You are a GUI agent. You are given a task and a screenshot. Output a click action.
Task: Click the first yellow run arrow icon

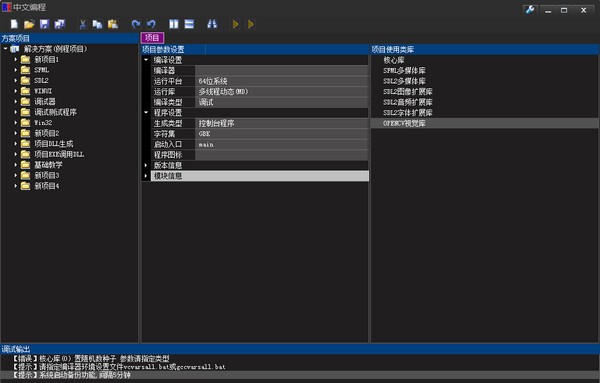click(235, 24)
